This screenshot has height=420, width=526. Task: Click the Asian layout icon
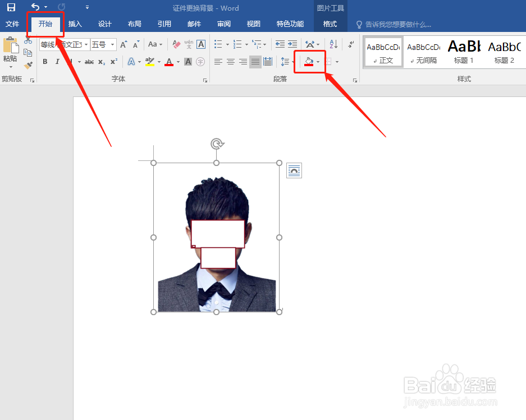pos(310,44)
